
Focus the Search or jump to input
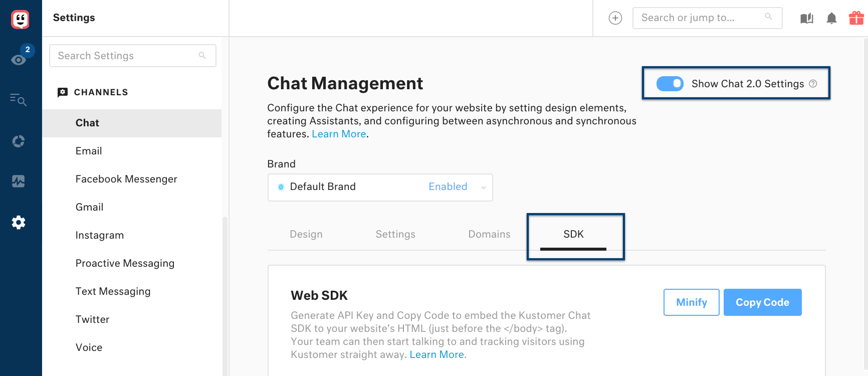(x=708, y=18)
